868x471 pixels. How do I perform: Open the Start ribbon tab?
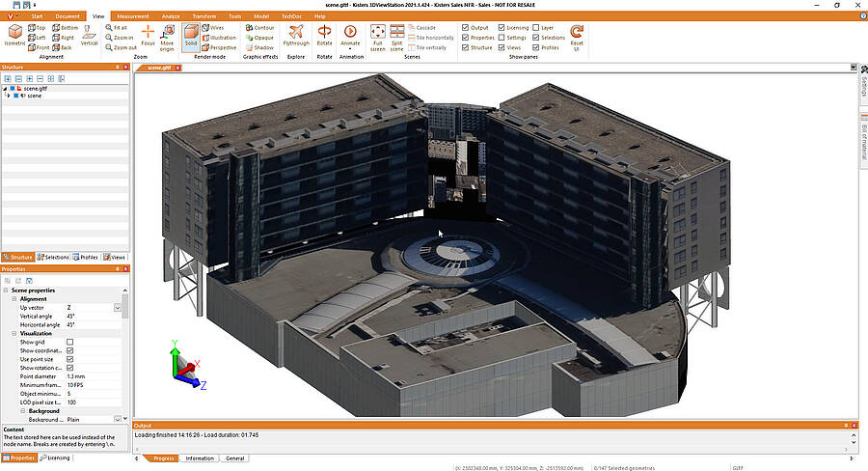point(37,16)
